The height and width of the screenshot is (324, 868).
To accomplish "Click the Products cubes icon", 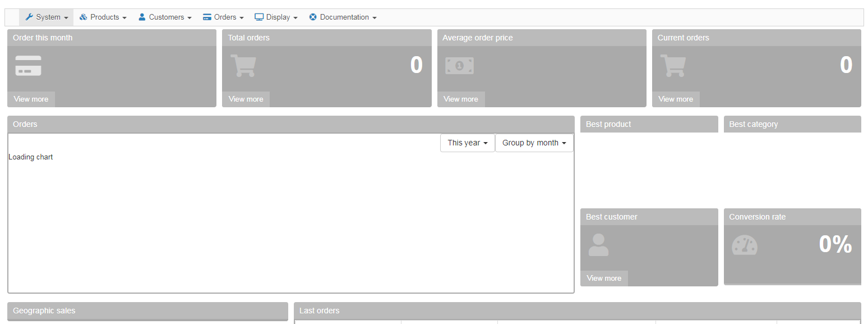I will click(84, 17).
